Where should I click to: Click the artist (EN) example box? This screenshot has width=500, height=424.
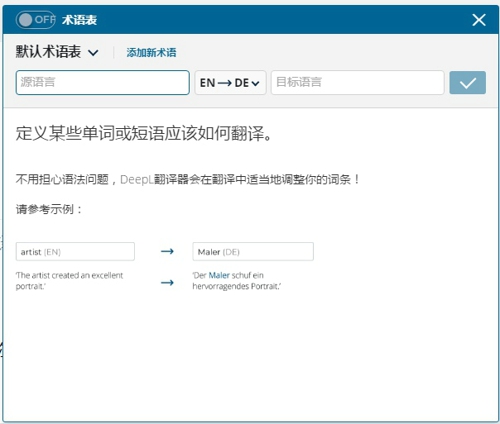pos(75,252)
